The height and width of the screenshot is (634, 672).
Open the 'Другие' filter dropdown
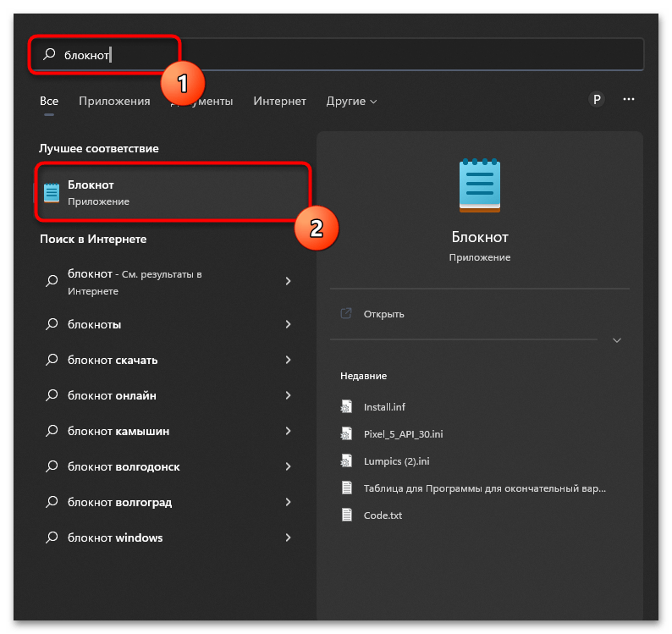(351, 102)
